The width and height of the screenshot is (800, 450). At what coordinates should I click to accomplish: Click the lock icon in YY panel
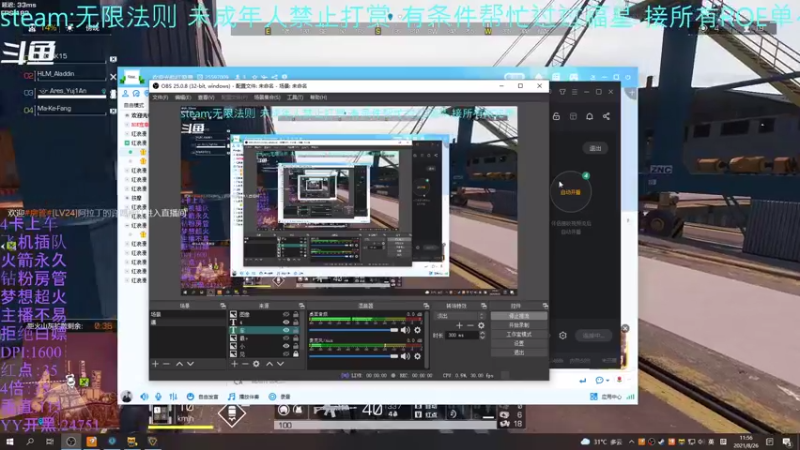click(556, 116)
